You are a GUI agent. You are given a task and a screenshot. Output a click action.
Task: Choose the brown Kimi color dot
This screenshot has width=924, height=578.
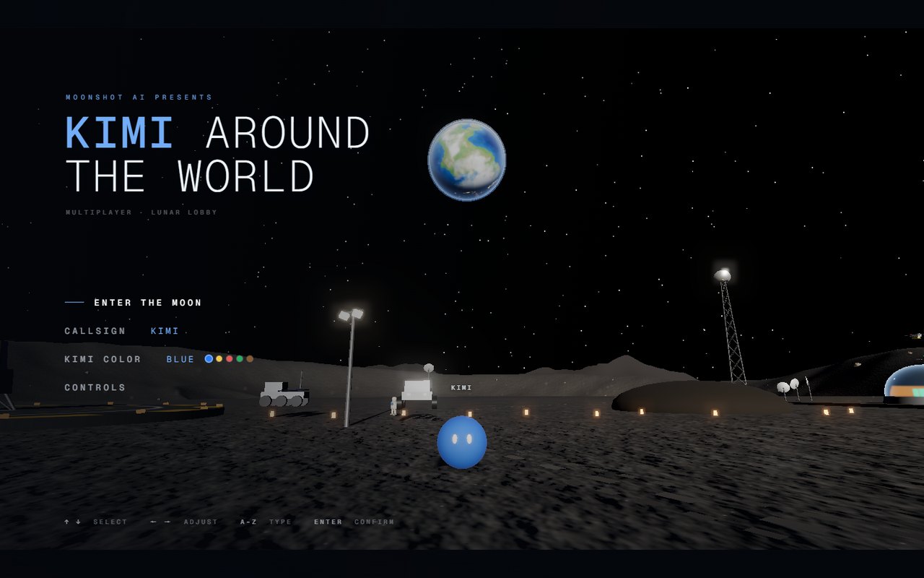(x=250, y=358)
